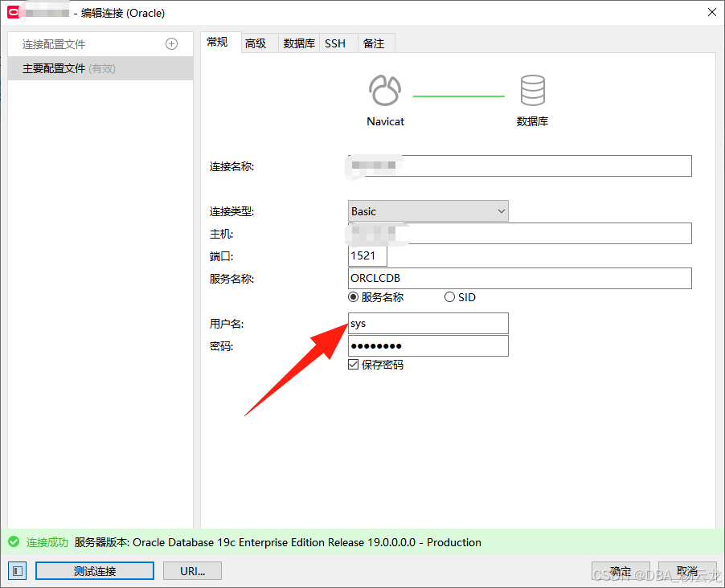Viewport: 725px width, 588px height.
Task: Toggle the 保存密码 checkbox
Action: click(x=353, y=365)
